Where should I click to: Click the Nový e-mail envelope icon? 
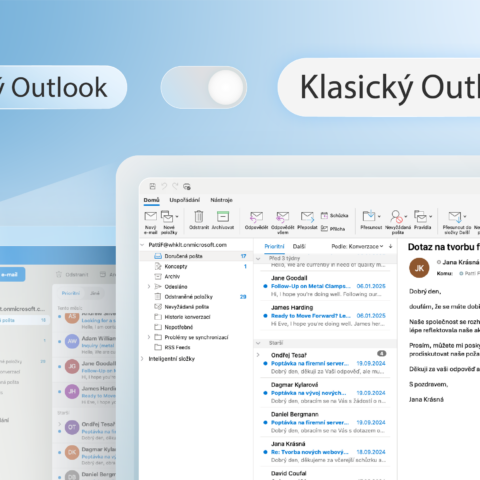(x=150, y=217)
